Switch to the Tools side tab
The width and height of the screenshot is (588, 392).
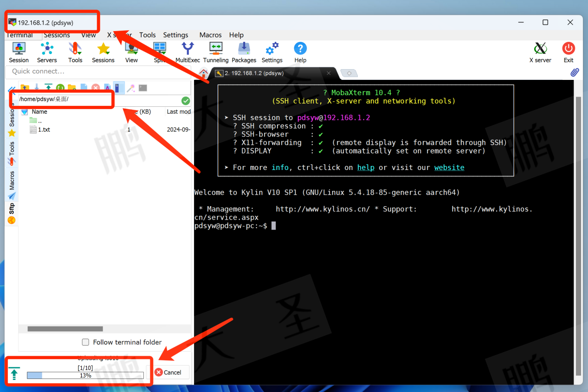12,153
